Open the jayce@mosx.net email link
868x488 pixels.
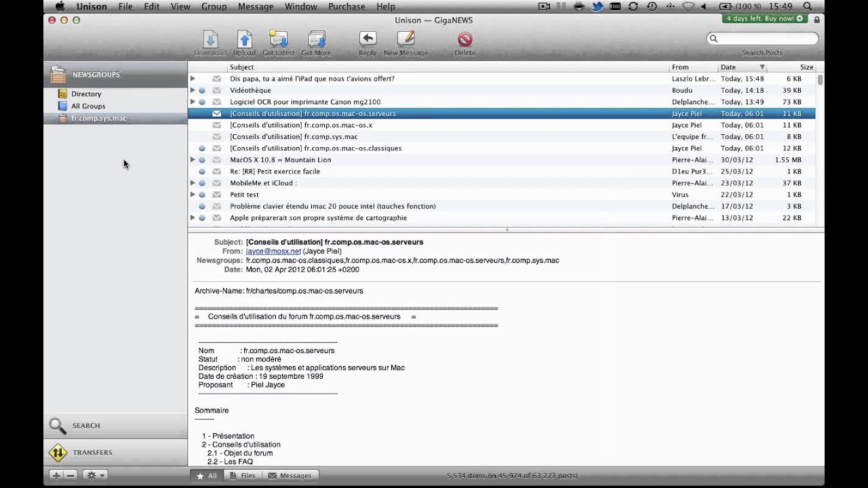273,251
